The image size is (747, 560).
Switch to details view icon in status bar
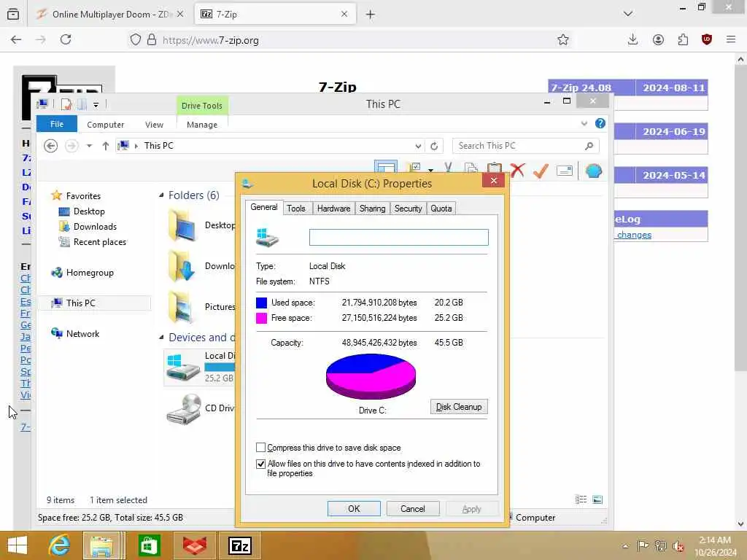(x=581, y=499)
